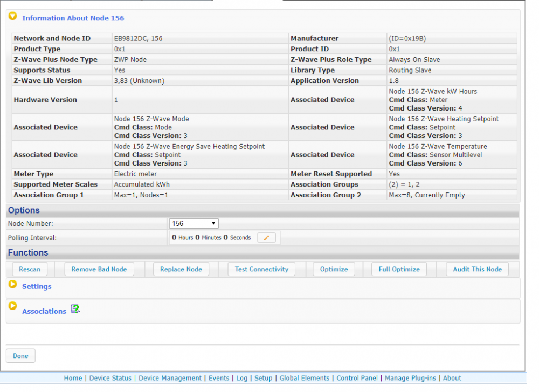Screen dimensions: 539x392
Task: Click the Associations notes icon
Action: 75,309
